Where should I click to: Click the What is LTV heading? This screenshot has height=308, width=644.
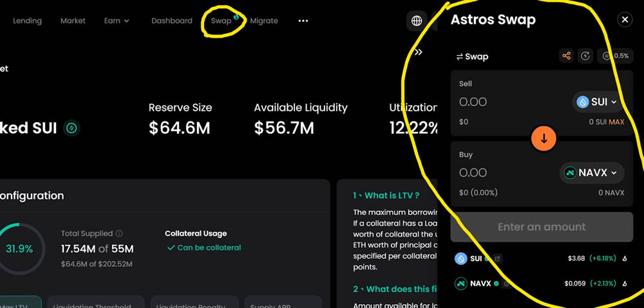[x=386, y=195]
